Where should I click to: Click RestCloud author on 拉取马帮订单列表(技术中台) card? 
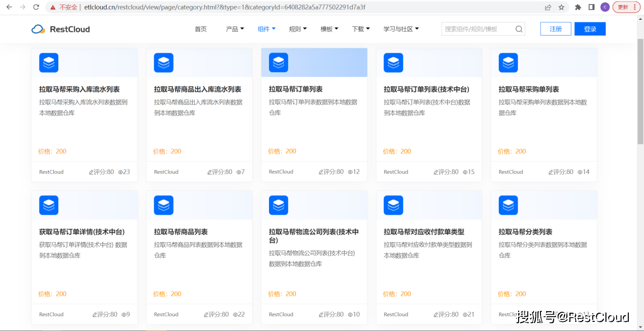(x=396, y=172)
